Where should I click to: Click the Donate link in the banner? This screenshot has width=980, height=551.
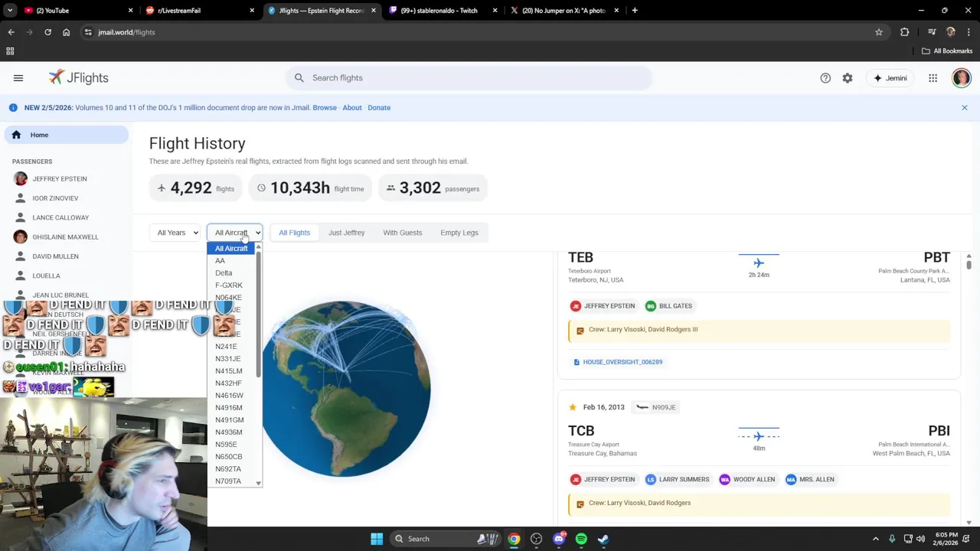click(x=379, y=108)
